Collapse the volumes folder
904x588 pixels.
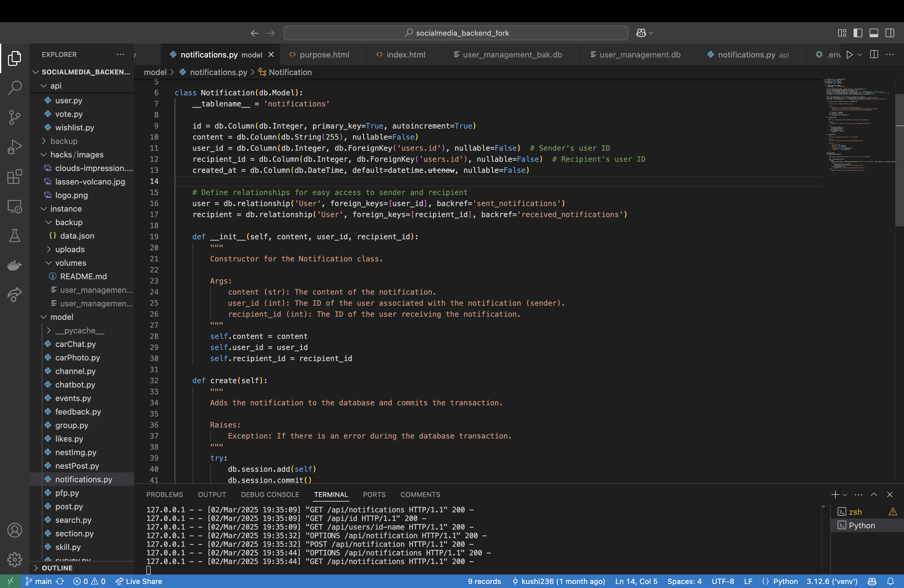[82, 263]
